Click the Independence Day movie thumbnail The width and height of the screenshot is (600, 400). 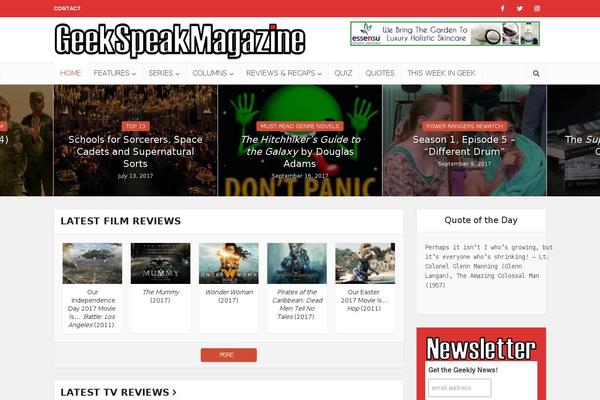[92, 263]
